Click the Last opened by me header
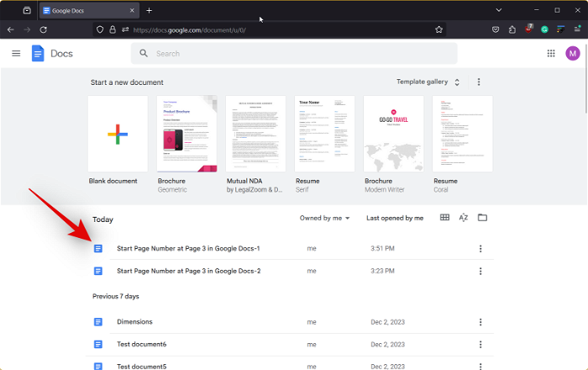588x370 pixels. (x=395, y=218)
